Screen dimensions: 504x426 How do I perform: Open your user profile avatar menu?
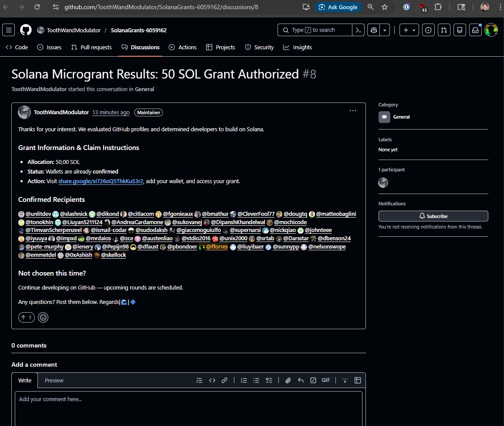491,30
